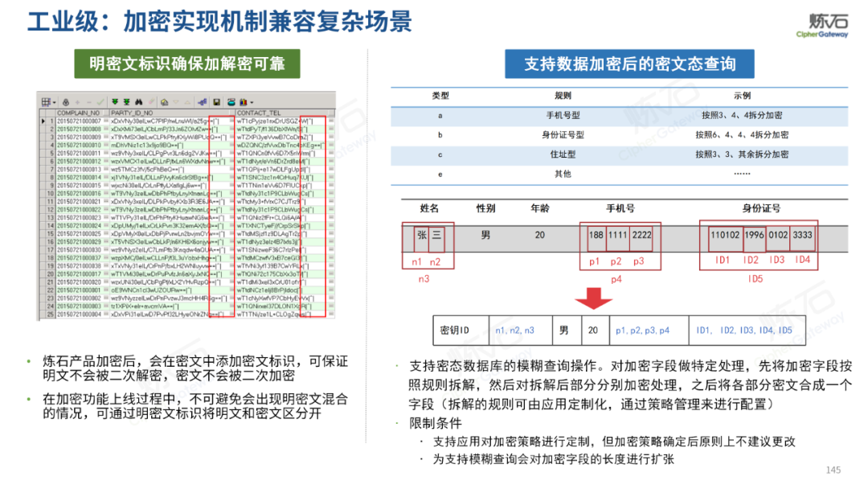
Task: Click the 手机号型 rule cell
Action: [x=563, y=115]
